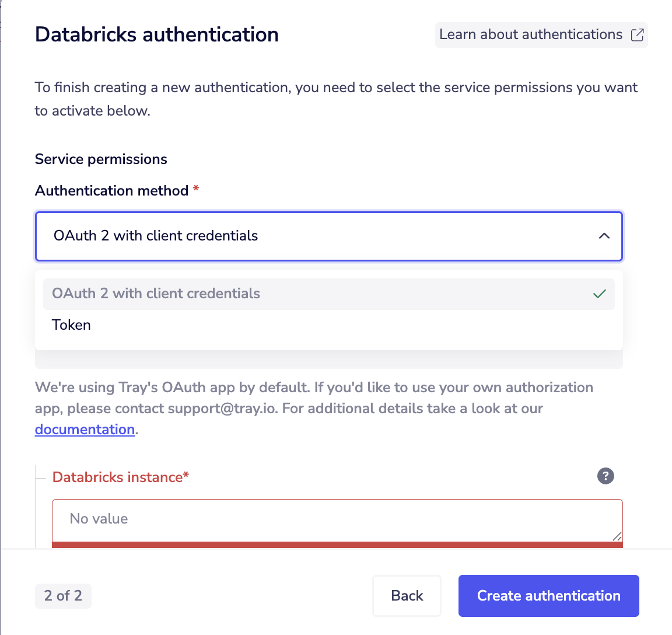Click the support@tray.io email text
The width and height of the screenshot is (672, 635).
tap(222, 409)
